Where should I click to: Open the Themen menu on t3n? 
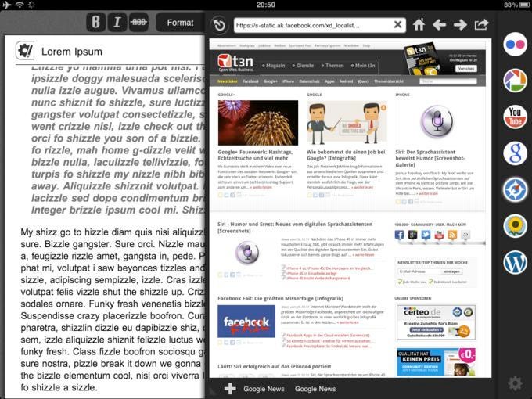[332, 66]
